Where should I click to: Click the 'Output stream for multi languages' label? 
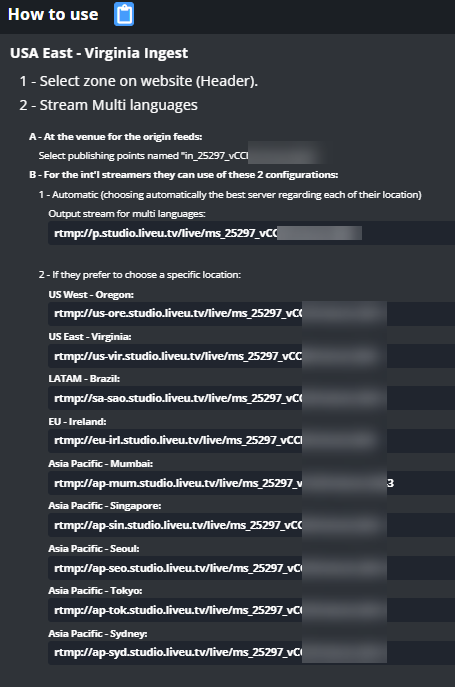(x=127, y=214)
